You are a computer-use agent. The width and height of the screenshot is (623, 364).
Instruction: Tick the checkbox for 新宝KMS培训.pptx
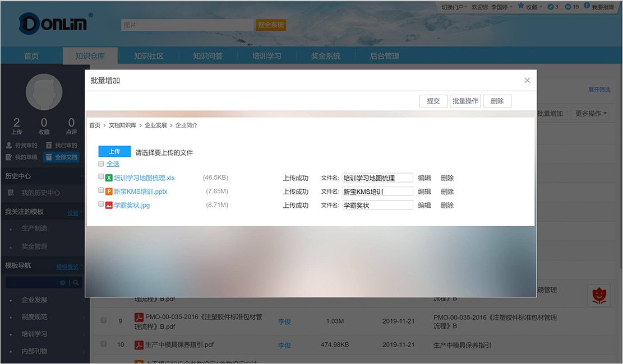tap(101, 191)
